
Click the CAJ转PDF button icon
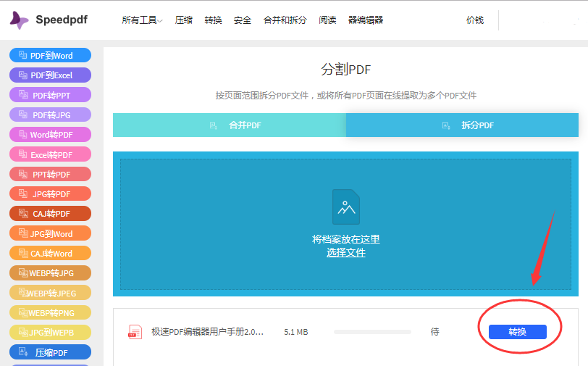(23, 213)
